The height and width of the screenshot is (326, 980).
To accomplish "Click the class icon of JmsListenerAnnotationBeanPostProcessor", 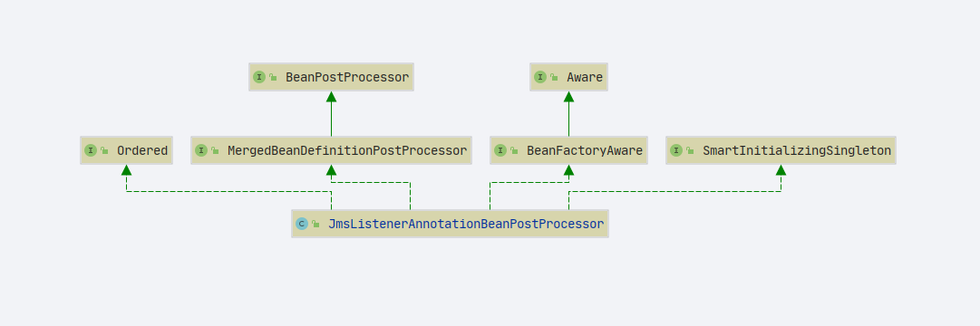I will click(x=302, y=224).
